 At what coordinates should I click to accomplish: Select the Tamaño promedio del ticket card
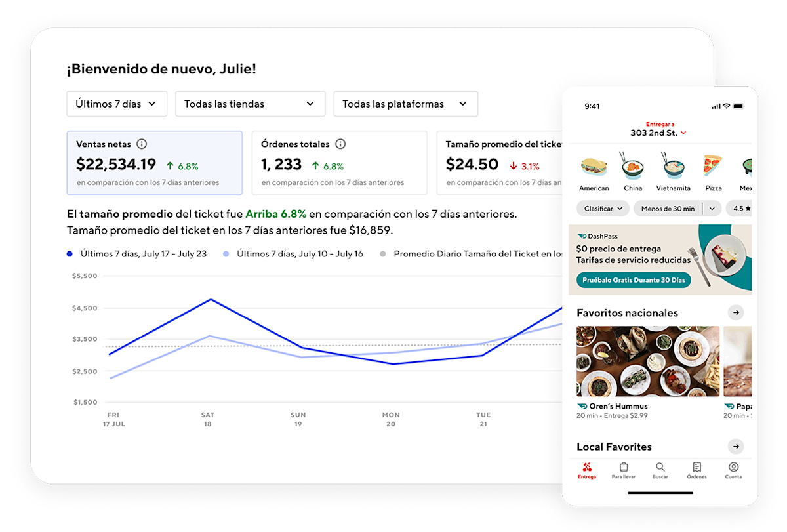point(500,163)
